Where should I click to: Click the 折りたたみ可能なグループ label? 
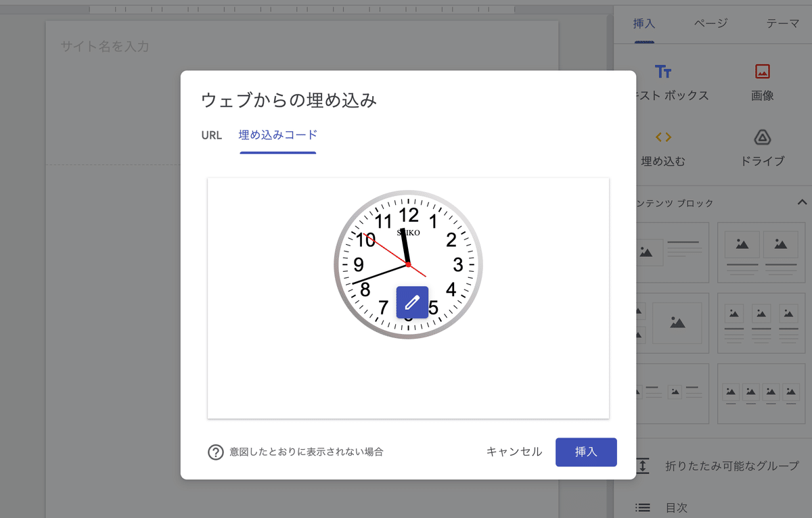tap(732, 466)
